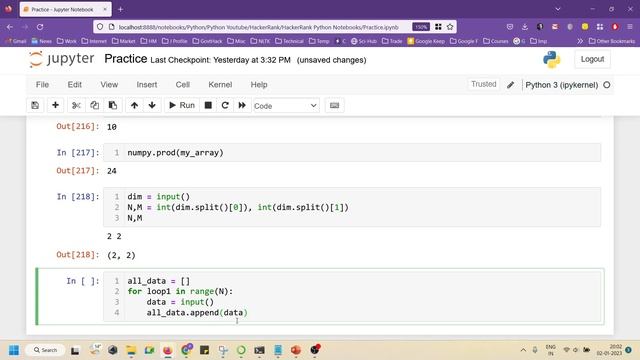
Task: Click into the dim = input() cell
Action: coord(352,207)
